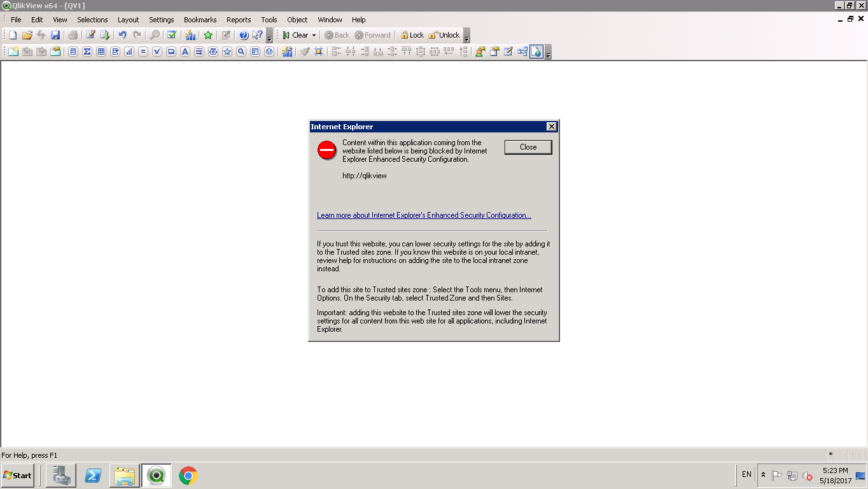Toggle WebView mode with the globe-page icon

pos(536,52)
